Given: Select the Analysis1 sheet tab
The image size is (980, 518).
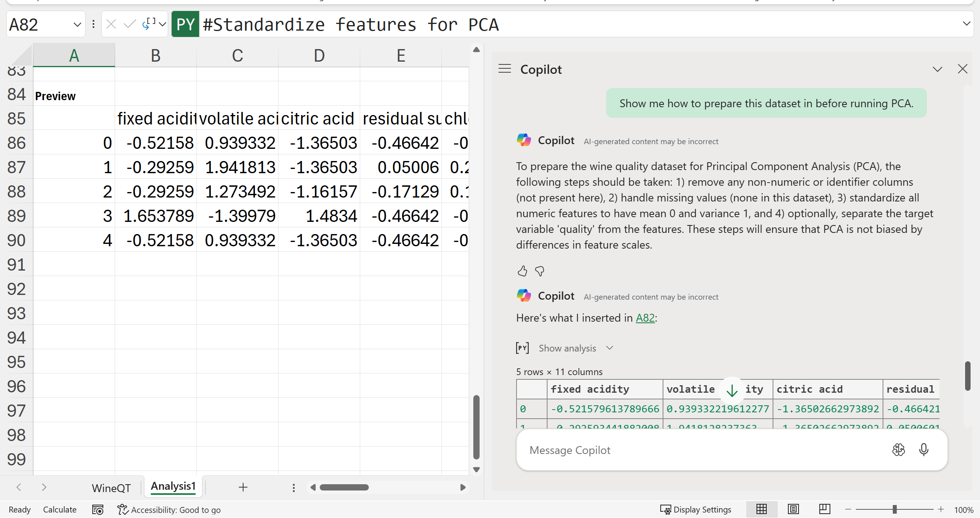Looking at the screenshot, I should pyautogui.click(x=173, y=486).
